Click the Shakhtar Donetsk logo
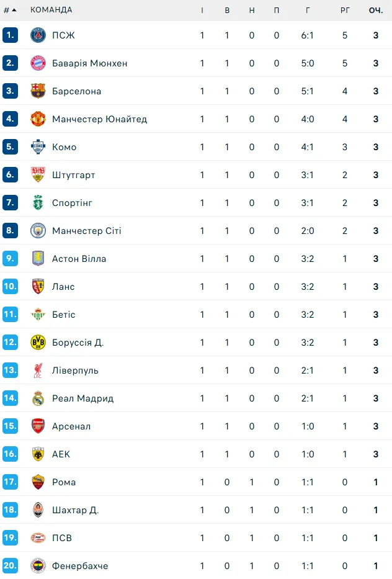Screen dimensions: 392x579 click(38, 510)
